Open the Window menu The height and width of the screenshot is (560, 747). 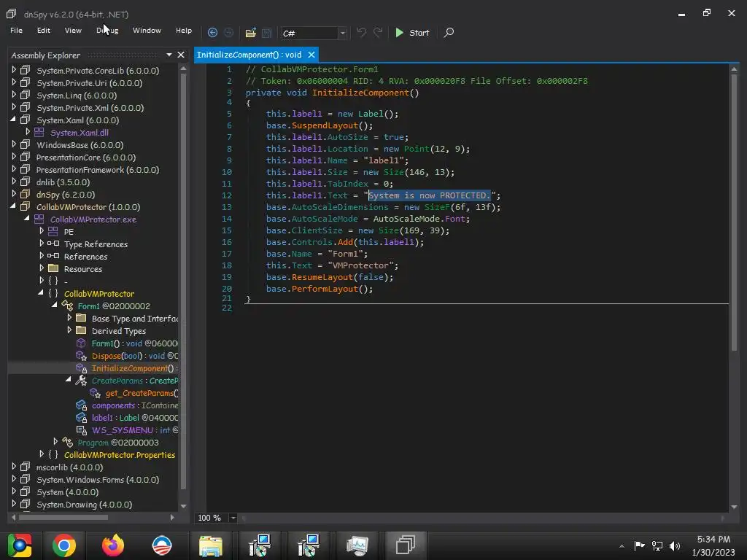coord(147,30)
